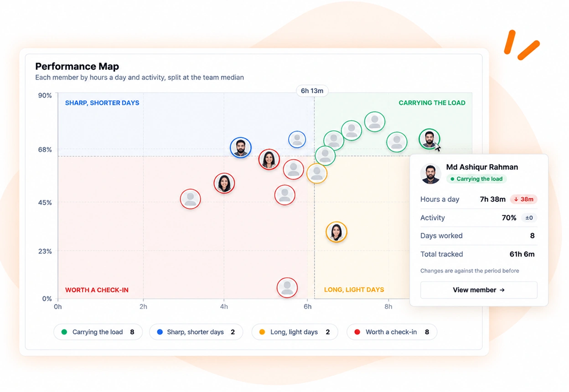Click Md Ashiqur Rahman's green-ringed avatar on the chart
This screenshot has height=392, width=569.
click(429, 139)
